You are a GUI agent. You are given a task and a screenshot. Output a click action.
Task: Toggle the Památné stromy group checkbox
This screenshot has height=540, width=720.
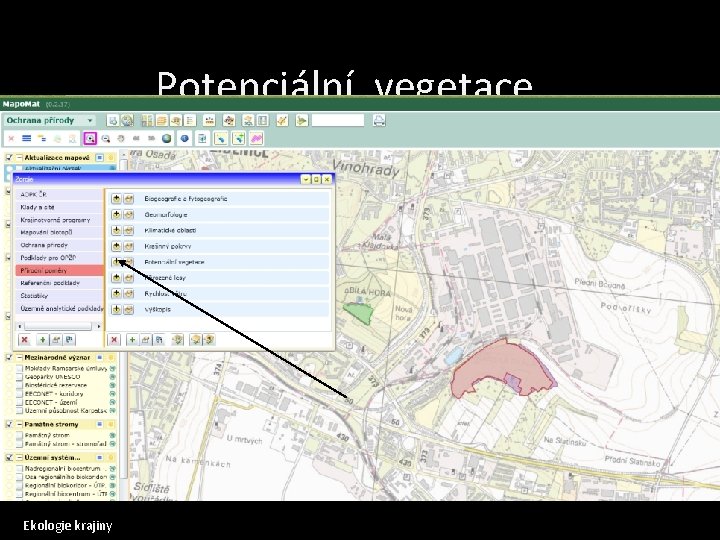pyautogui.click(x=9, y=424)
